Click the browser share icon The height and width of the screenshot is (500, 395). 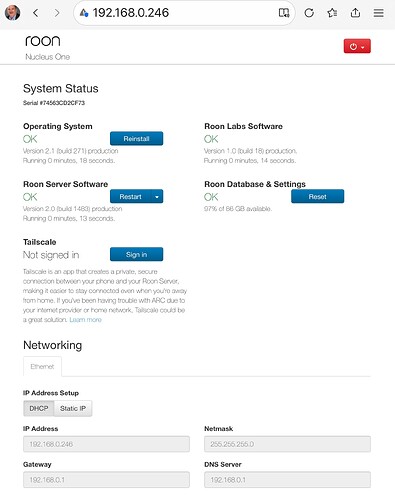click(x=355, y=13)
